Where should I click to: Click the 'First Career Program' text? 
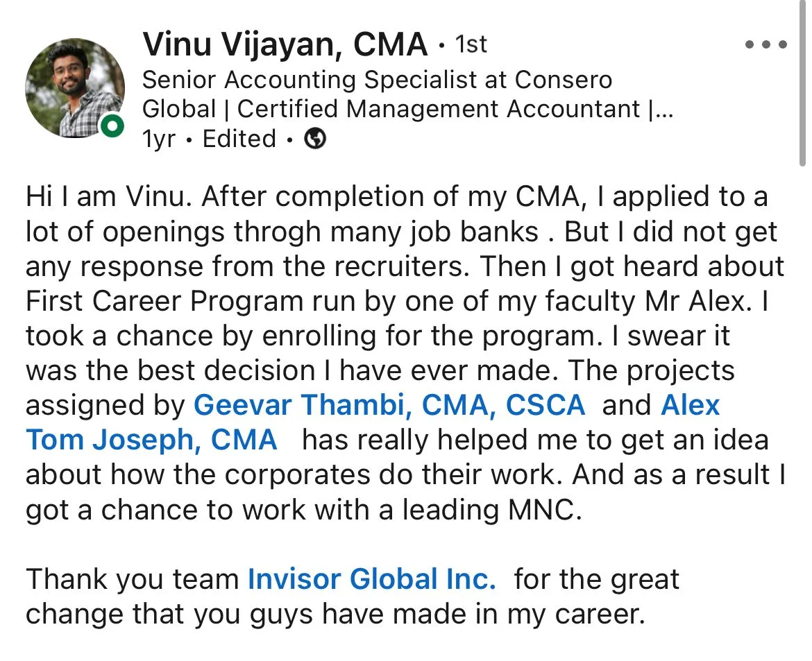[164, 301]
